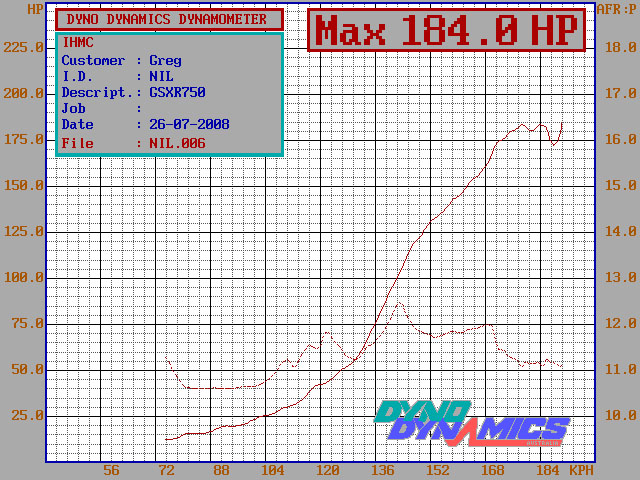Click the 11.0 AFR axis value

[x=620, y=370]
